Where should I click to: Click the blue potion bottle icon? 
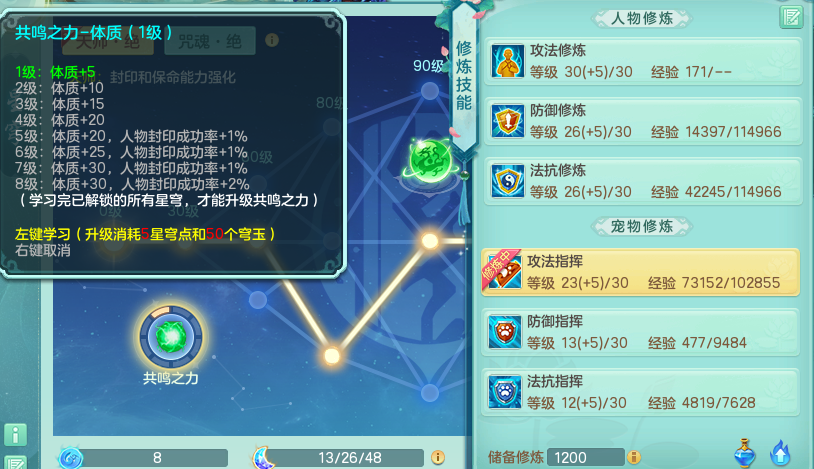(x=744, y=453)
